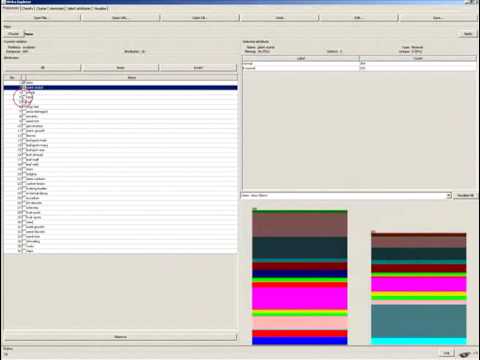Select the normal label row in statistics table

coord(359,63)
